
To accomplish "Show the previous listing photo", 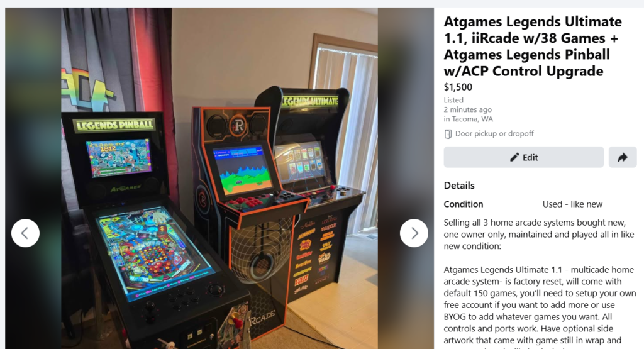I will (x=25, y=233).
